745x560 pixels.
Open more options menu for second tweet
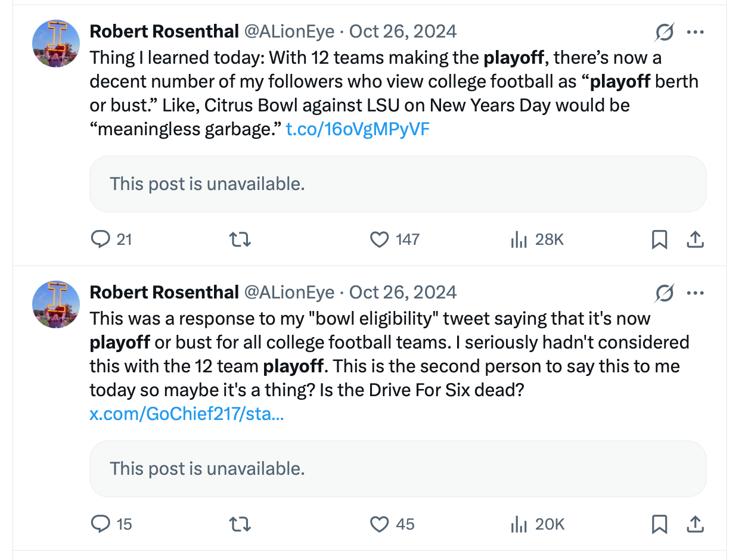click(x=695, y=293)
